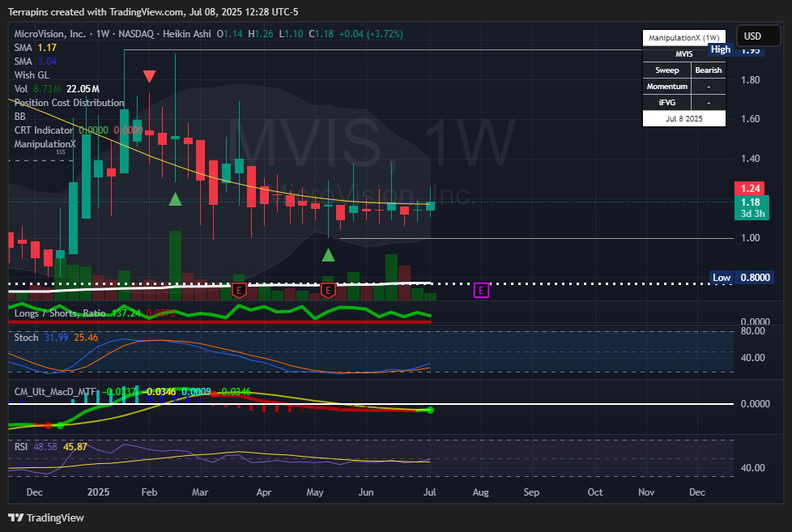This screenshot has height=532, width=792.
Task: Click the red earnings E marker under May
Action: [x=328, y=291]
